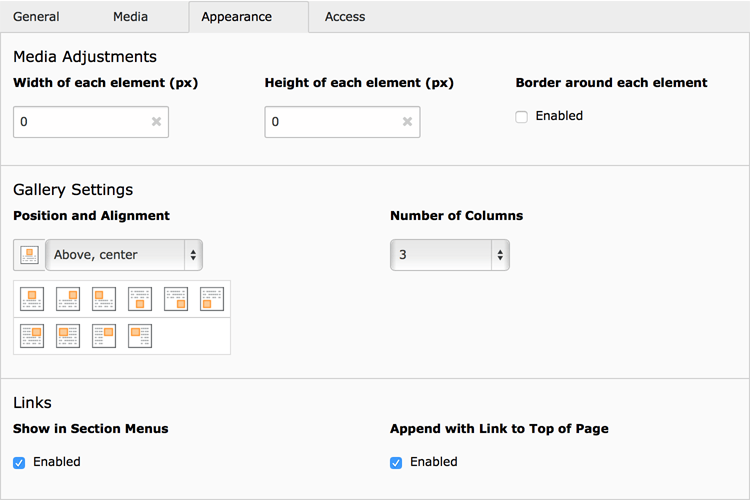750x500 pixels.
Task: Choose the below, left position icon
Action: (x=212, y=299)
